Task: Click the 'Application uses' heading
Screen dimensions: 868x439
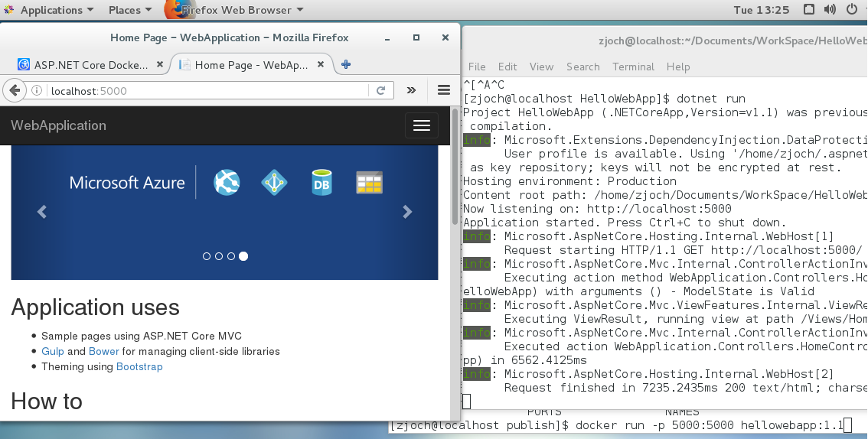Action: (x=95, y=307)
